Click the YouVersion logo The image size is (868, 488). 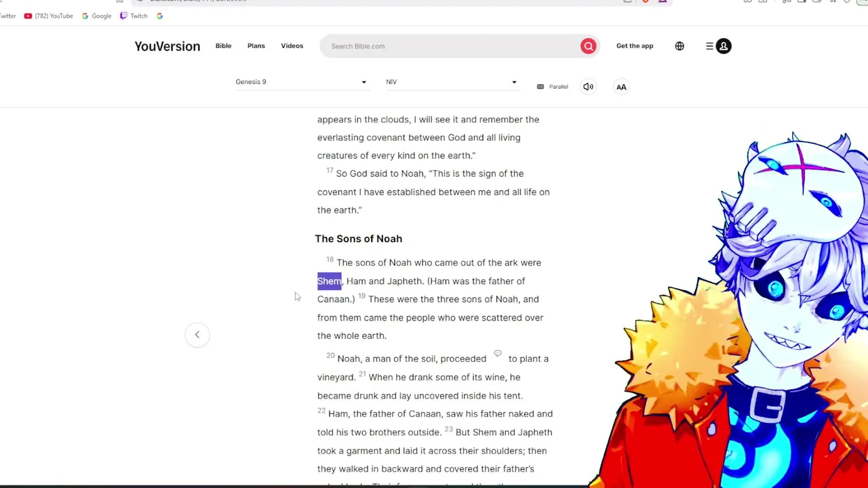click(x=167, y=46)
